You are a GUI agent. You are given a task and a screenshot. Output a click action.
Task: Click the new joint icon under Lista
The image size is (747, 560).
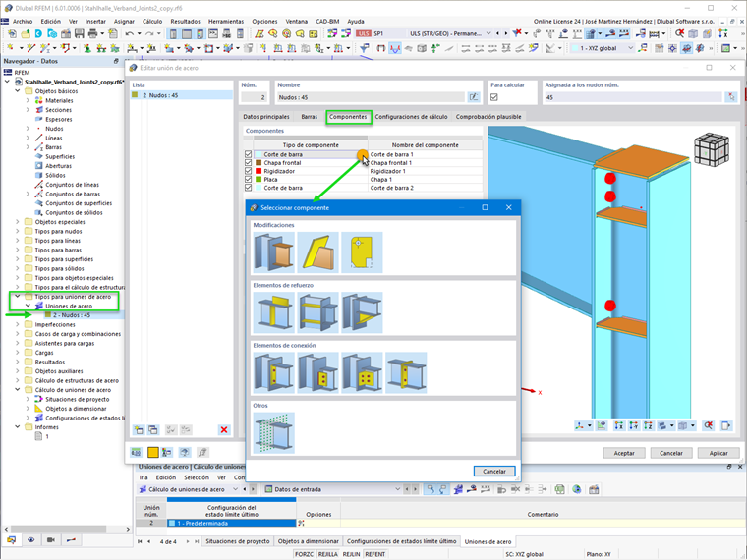coord(139,430)
